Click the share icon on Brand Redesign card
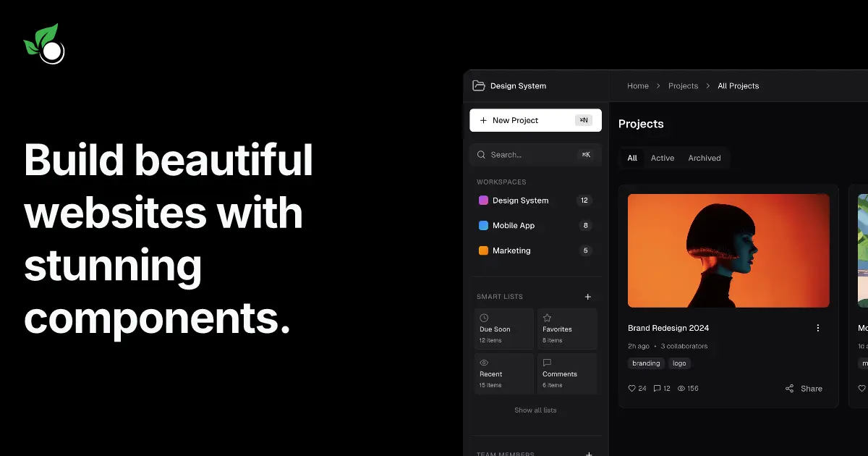 (789, 388)
